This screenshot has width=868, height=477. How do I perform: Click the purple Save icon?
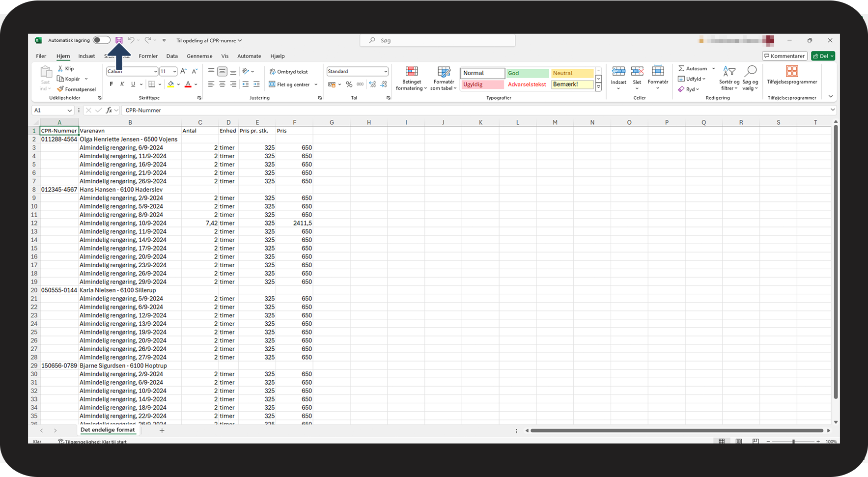tap(119, 40)
